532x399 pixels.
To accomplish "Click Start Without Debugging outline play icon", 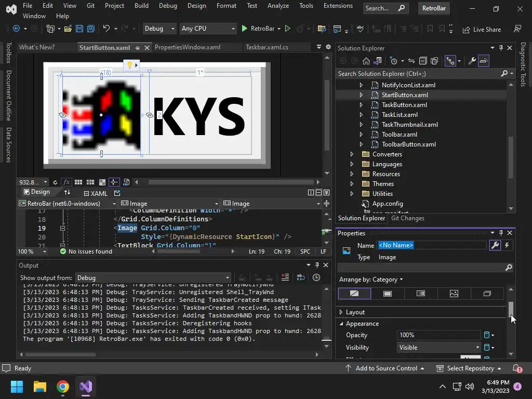I will click(x=287, y=29).
